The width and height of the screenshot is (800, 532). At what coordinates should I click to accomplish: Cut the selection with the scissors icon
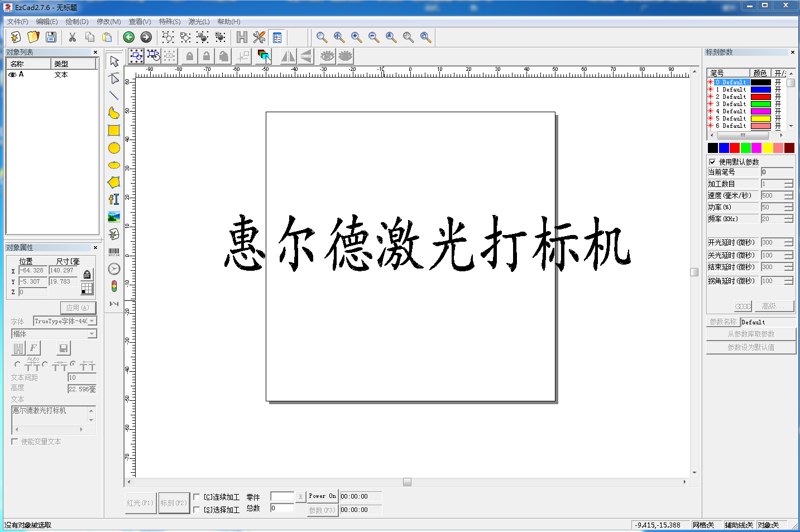click(x=72, y=37)
